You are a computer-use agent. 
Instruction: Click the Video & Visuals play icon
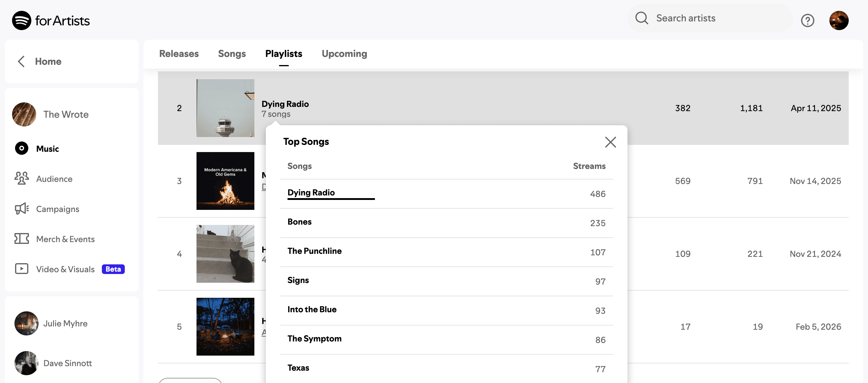coord(22,269)
